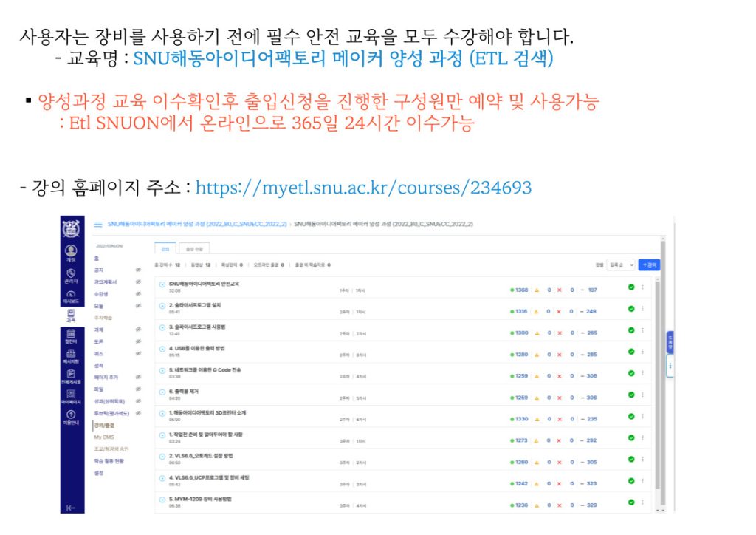Screen dimensions: 756x535
Task: Open three-dot options for 2. 슬라이서프로그램 설치
Action: 642,309
